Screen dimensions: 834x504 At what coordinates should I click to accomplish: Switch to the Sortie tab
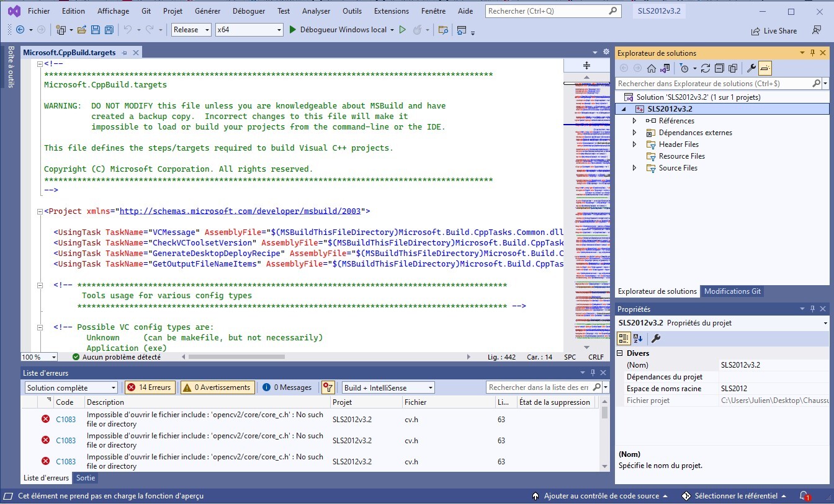[x=86, y=478]
